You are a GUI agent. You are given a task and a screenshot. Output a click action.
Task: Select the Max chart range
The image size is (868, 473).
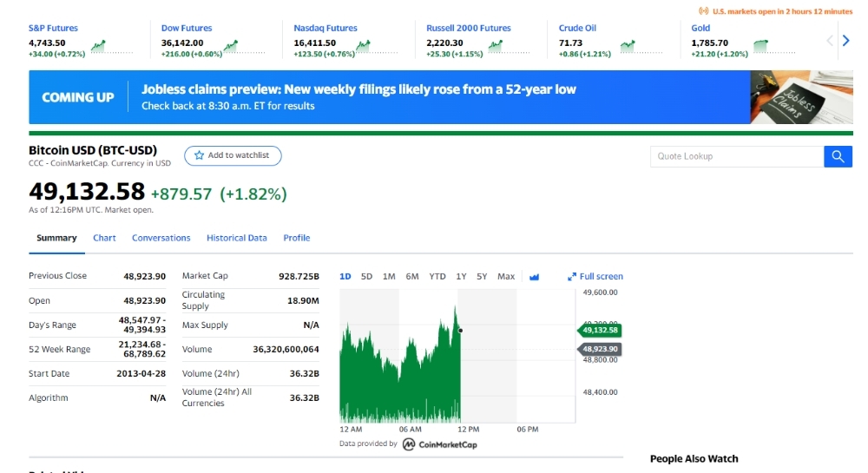click(x=506, y=277)
